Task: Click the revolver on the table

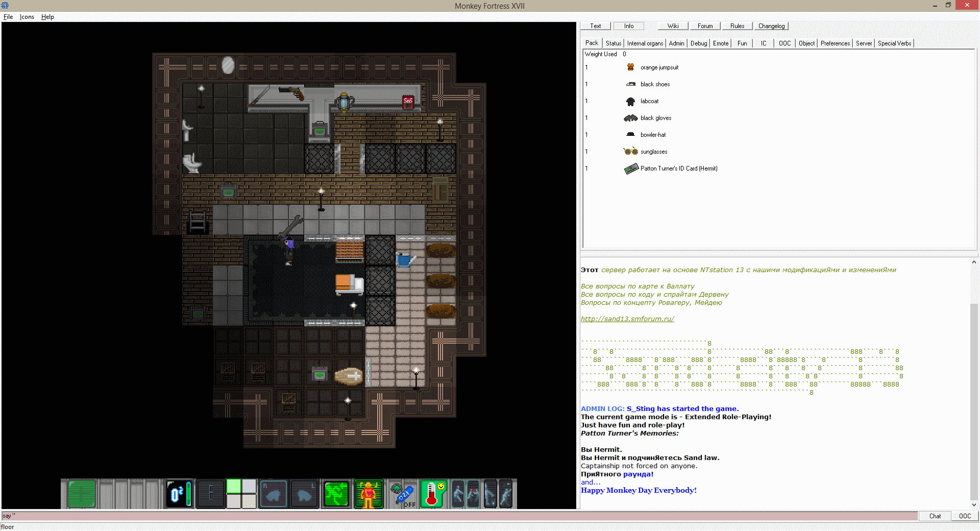Action: [292, 92]
